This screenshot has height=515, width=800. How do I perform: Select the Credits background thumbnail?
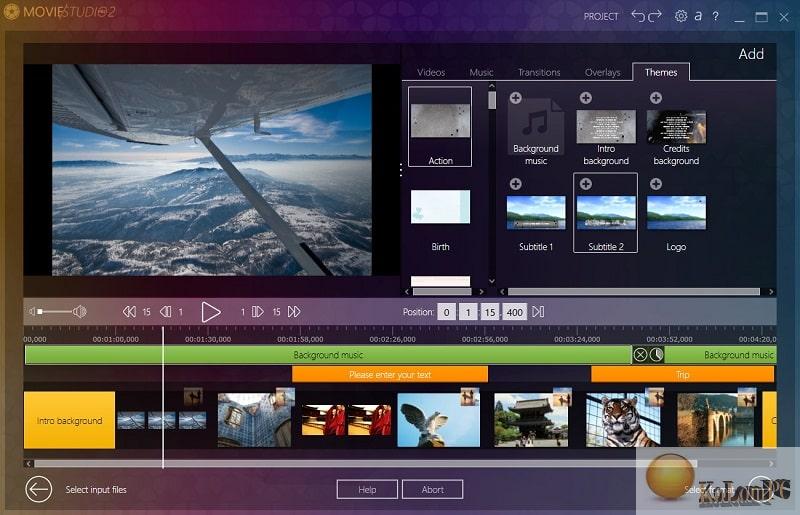coord(676,126)
